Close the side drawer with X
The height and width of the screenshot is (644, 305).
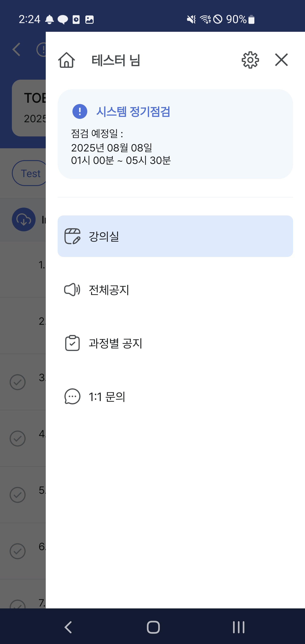pyautogui.click(x=281, y=60)
